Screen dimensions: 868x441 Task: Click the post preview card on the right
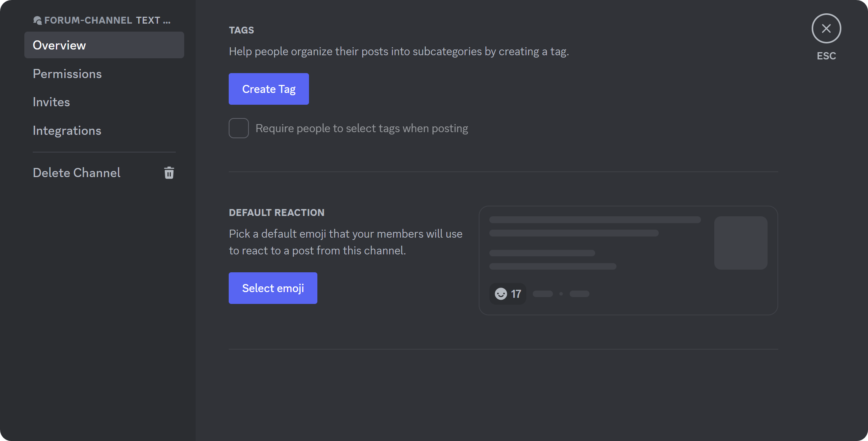coord(628,261)
